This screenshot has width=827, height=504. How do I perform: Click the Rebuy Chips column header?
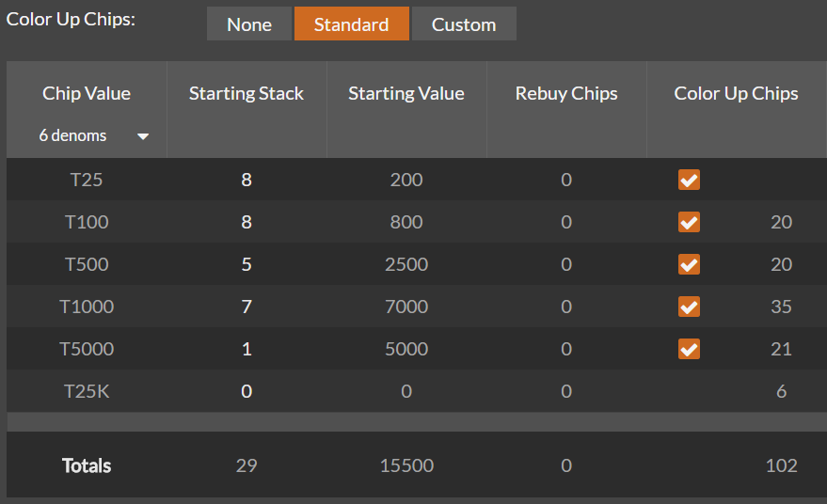point(566,93)
